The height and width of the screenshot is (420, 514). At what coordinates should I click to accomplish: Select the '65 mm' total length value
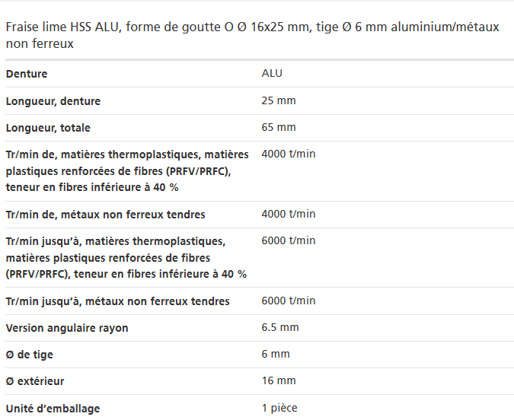click(279, 127)
